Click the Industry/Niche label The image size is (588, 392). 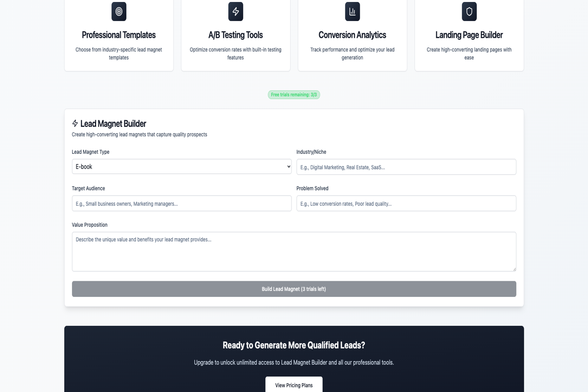coord(311,152)
